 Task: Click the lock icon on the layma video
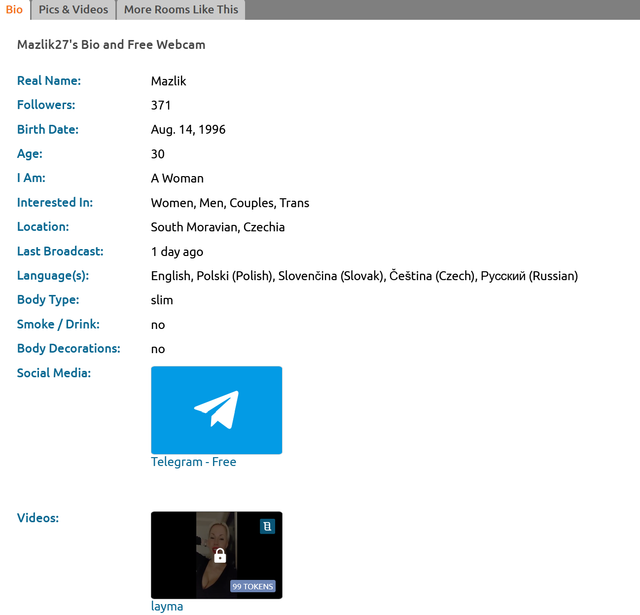[x=220, y=555]
